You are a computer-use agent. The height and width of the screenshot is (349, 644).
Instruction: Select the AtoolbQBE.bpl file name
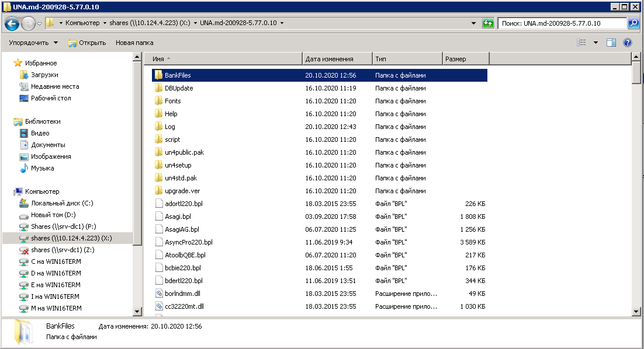pyautogui.click(x=185, y=255)
